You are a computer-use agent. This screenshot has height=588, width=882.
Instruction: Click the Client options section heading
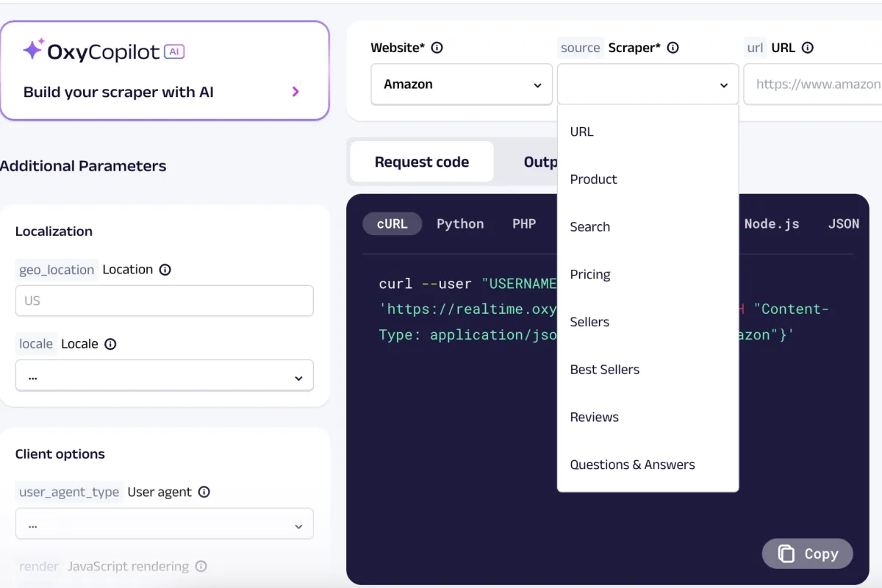[60, 454]
